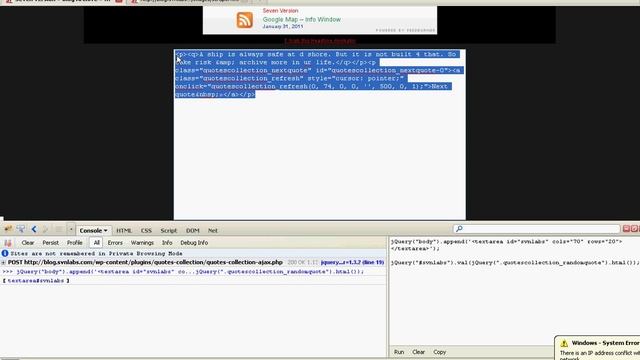Screen dimensions: 640x360
Task: Expand the POST request log entry
Action: (3, 262)
